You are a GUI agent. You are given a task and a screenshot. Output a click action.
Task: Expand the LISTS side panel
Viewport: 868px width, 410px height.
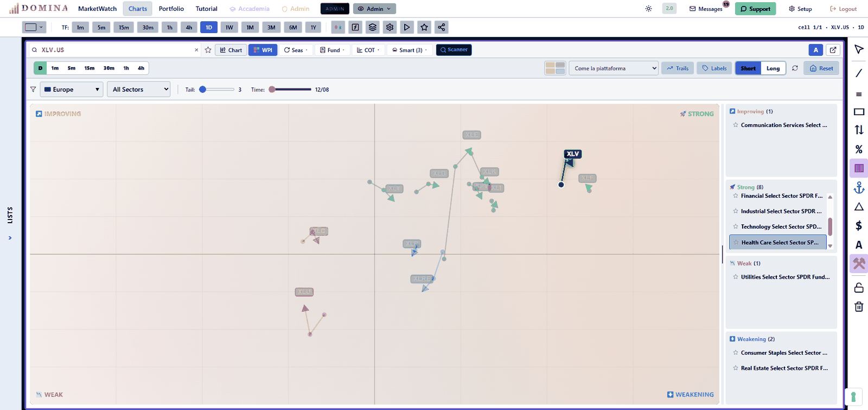(10, 238)
